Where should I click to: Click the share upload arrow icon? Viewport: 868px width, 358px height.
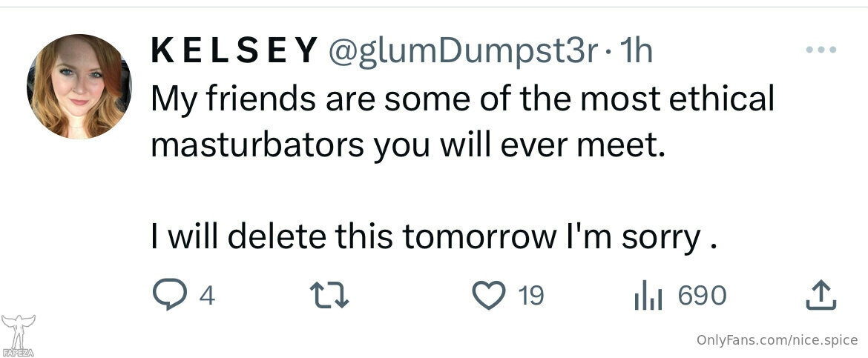821,294
